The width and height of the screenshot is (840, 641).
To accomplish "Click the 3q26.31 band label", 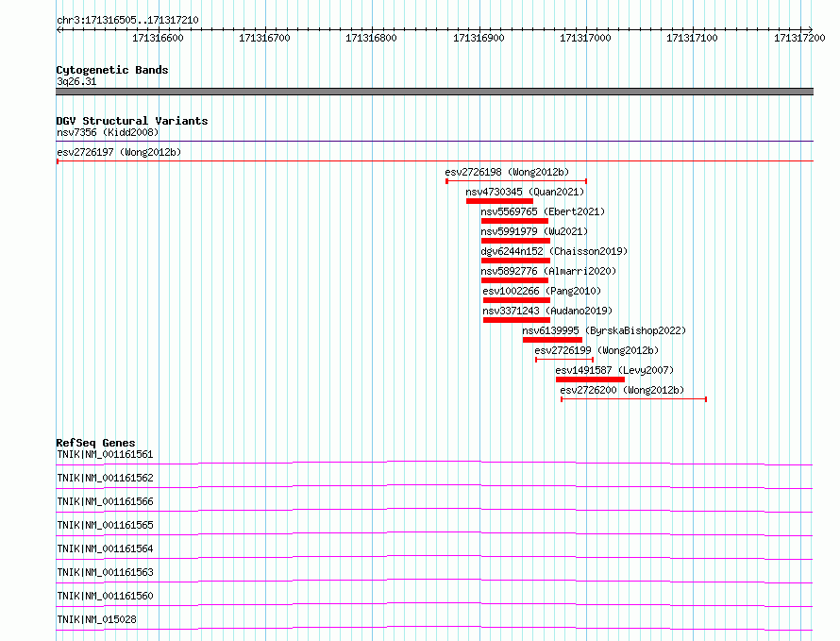I will pos(76,81).
